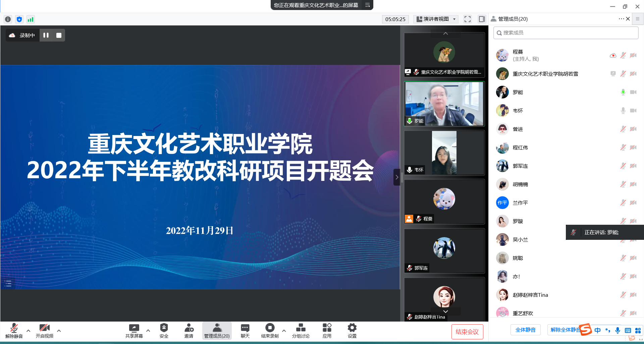Enter fullscreen mode

click(467, 19)
